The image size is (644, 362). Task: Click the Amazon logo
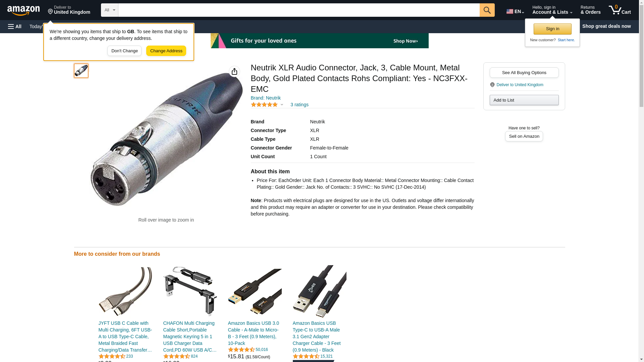coord(23,10)
